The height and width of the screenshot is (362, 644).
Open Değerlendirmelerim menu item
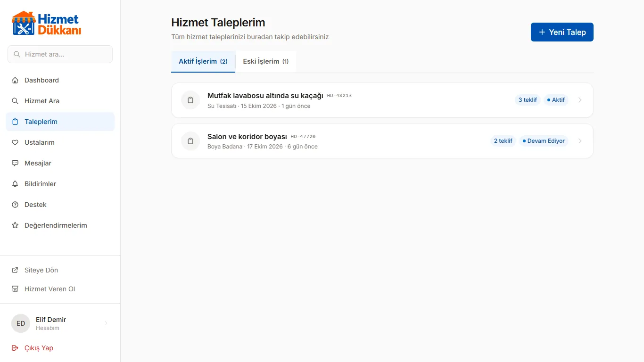[x=60, y=225]
